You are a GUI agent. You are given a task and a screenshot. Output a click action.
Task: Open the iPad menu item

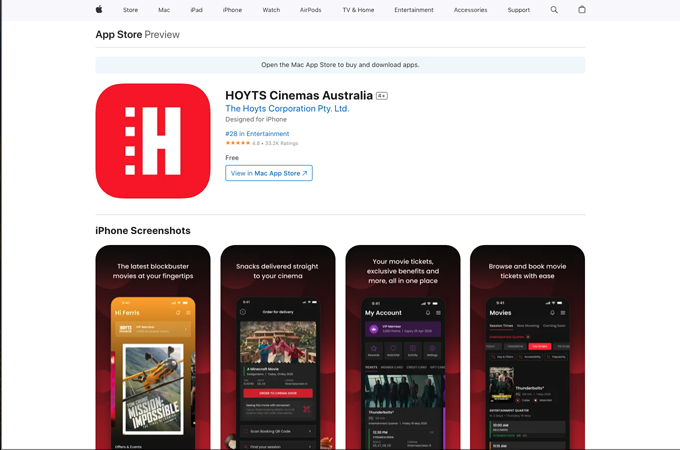point(196,10)
